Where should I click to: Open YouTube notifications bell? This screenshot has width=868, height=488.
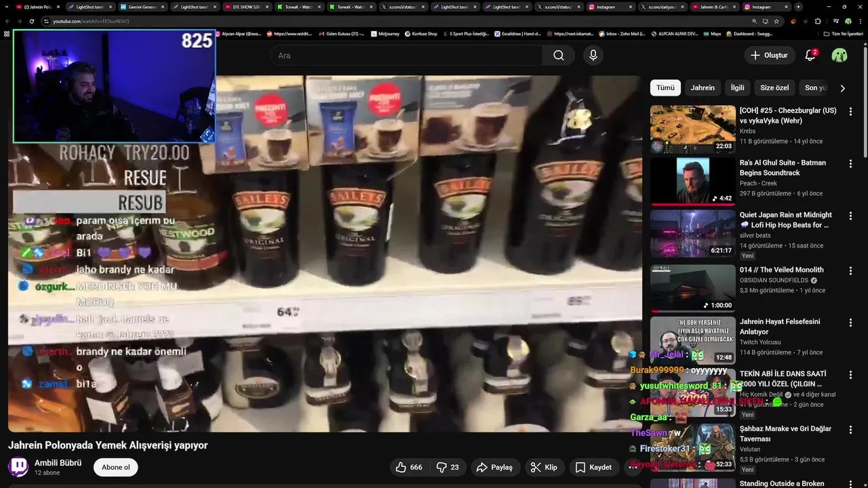click(810, 56)
